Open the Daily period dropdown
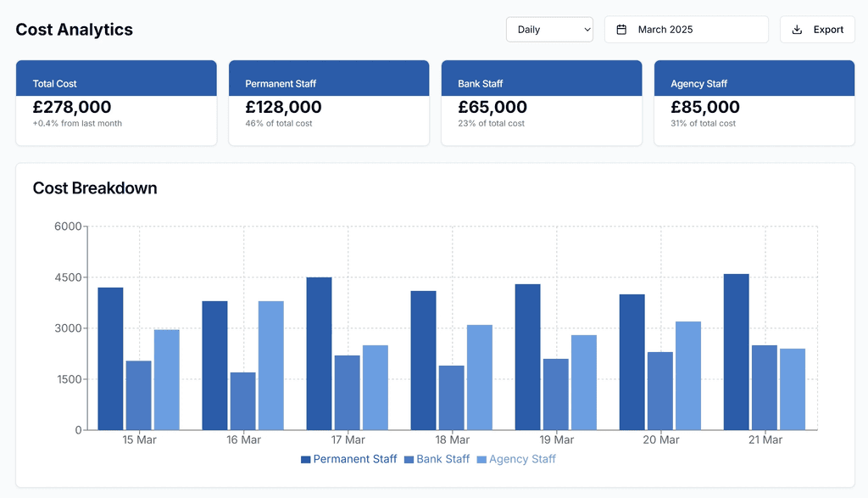Image resolution: width=868 pixels, height=498 pixels. point(549,30)
